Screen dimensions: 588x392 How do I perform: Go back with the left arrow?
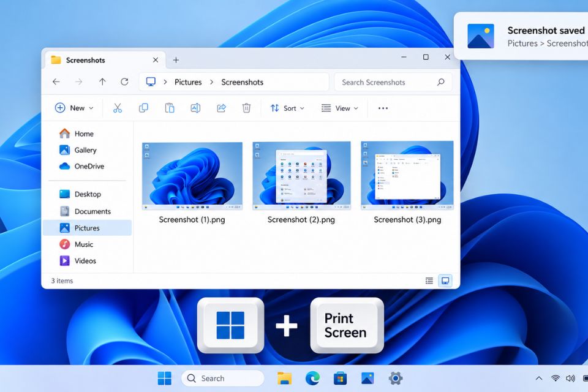coord(56,82)
